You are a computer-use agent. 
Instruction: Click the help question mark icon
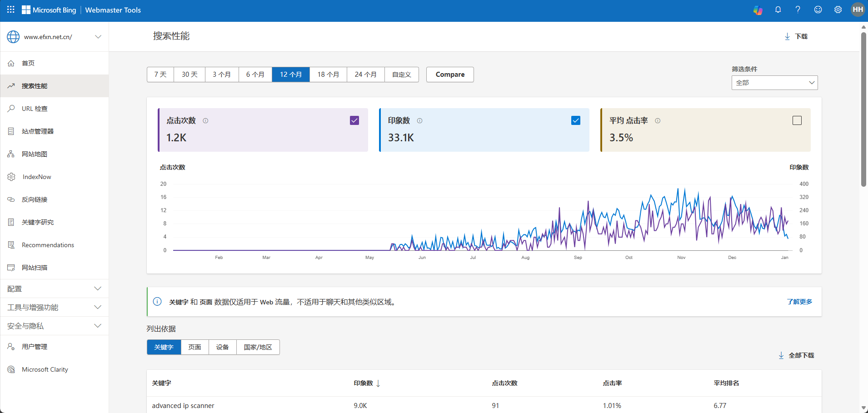798,10
